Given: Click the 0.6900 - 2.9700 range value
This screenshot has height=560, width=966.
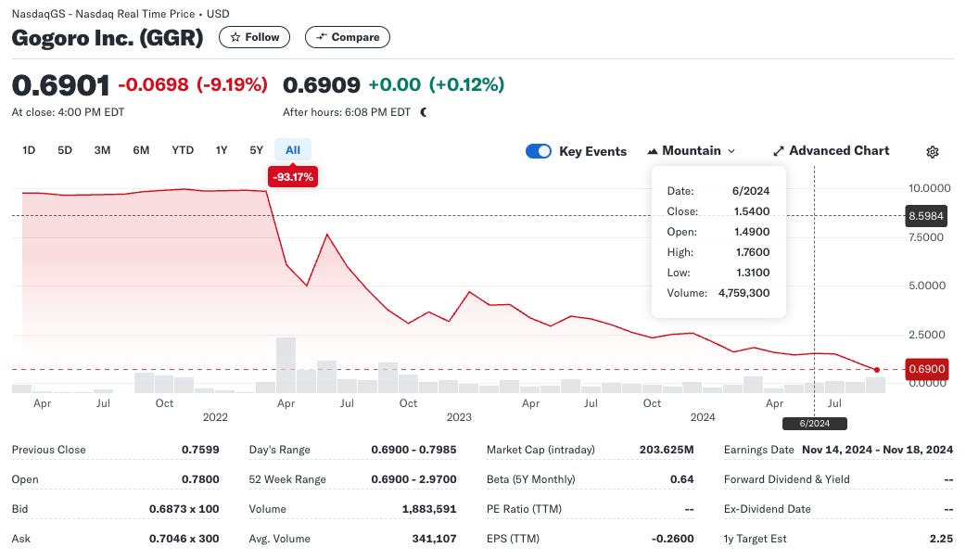Looking at the screenshot, I should [414, 479].
